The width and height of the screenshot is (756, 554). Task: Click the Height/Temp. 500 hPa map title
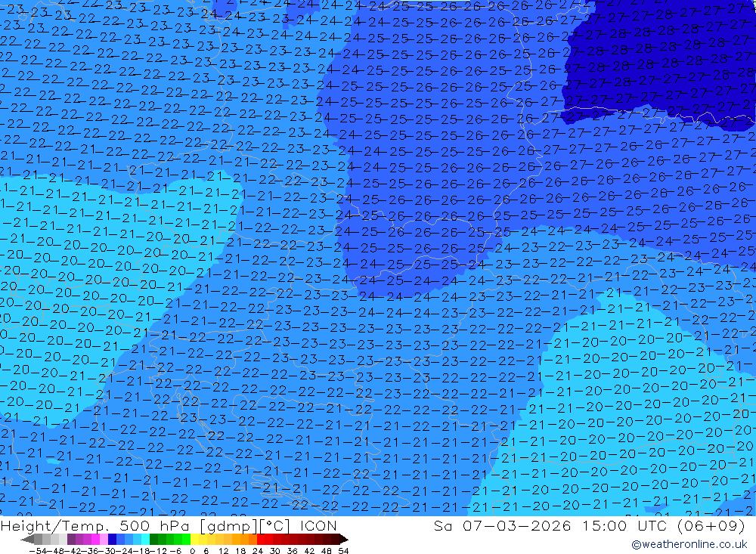169,525
